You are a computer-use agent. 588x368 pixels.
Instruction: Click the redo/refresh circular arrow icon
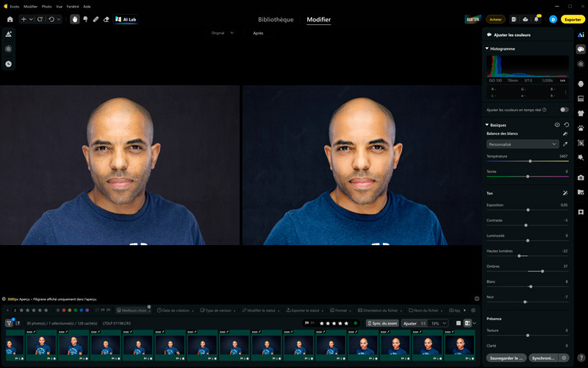(40, 19)
